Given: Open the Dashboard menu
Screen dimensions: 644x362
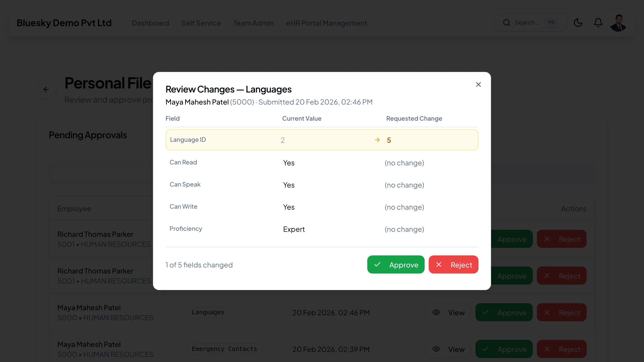Looking at the screenshot, I should pos(150,23).
